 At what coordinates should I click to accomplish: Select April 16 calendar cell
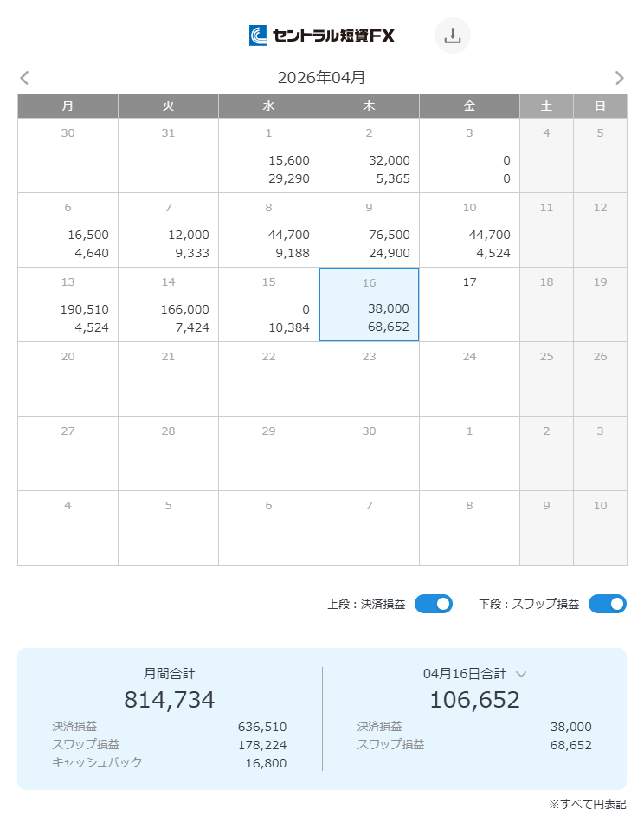click(x=369, y=304)
